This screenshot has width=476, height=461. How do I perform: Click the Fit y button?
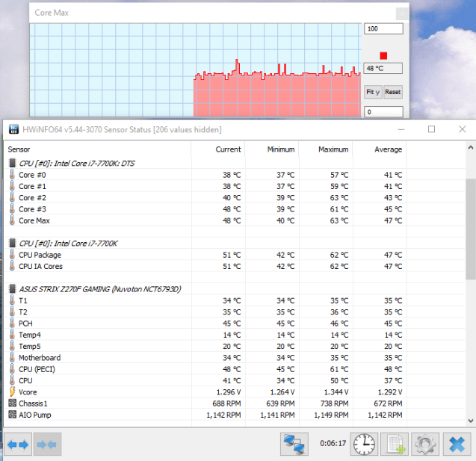[373, 92]
